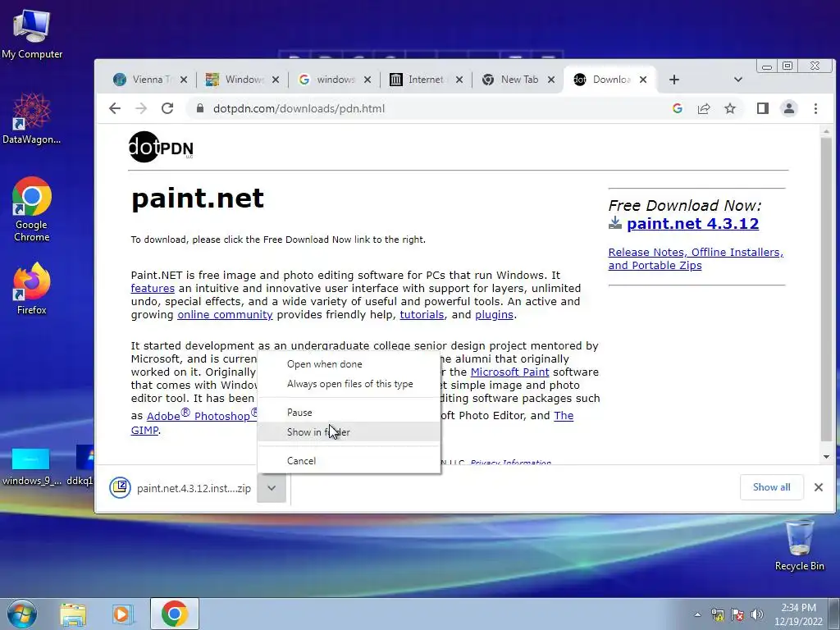Screen dimensions: 840x630
Task: Click Chrome back arrow
Action: pyautogui.click(x=115, y=109)
